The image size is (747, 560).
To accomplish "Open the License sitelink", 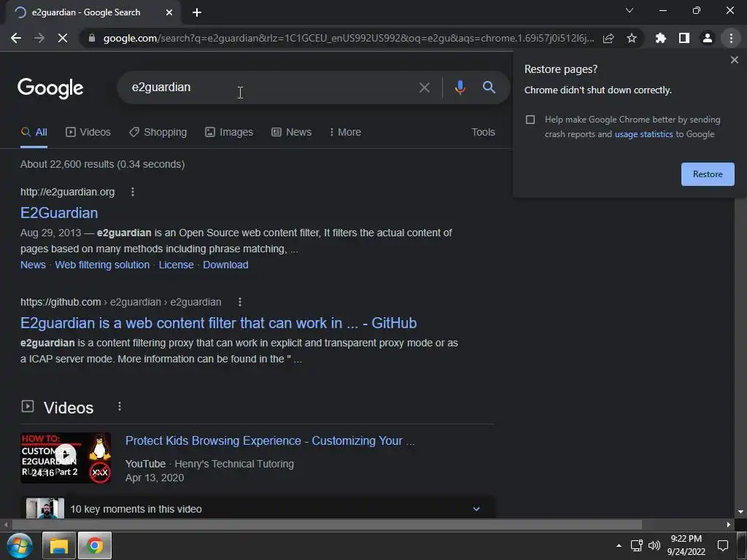I will (x=177, y=265).
